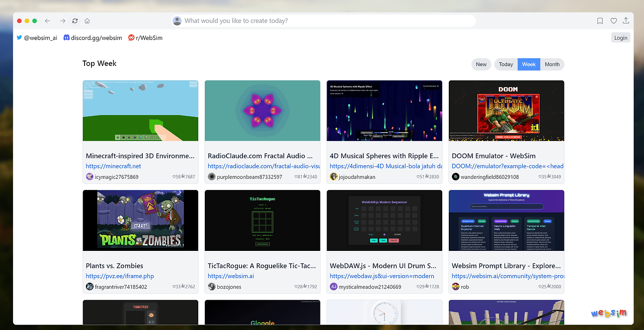This screenshot has height=330, width=644.
Task: Click the address bar prompt input
Action: 324,21
